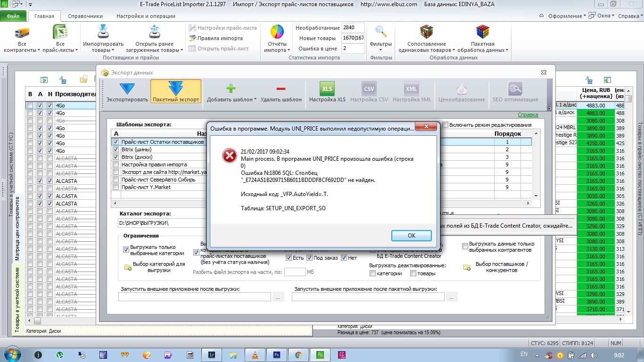
Task: Click OK in the UNI_PRICE error dialog
Action: coord(411,235)
